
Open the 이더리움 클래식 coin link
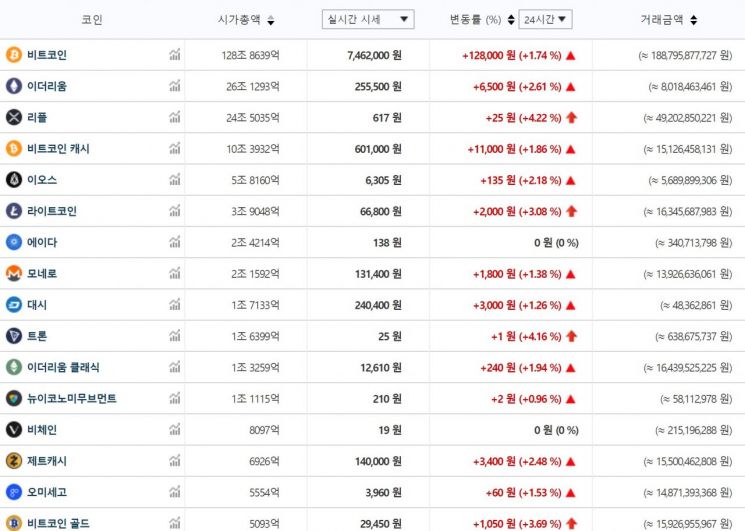tap(63, 367)
